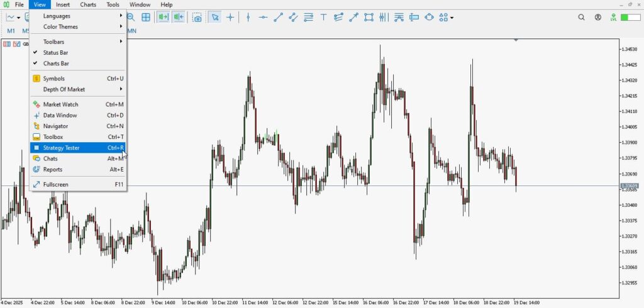
Task: Click the MN monthly timeframe button
Action: (x=131, y=31)
